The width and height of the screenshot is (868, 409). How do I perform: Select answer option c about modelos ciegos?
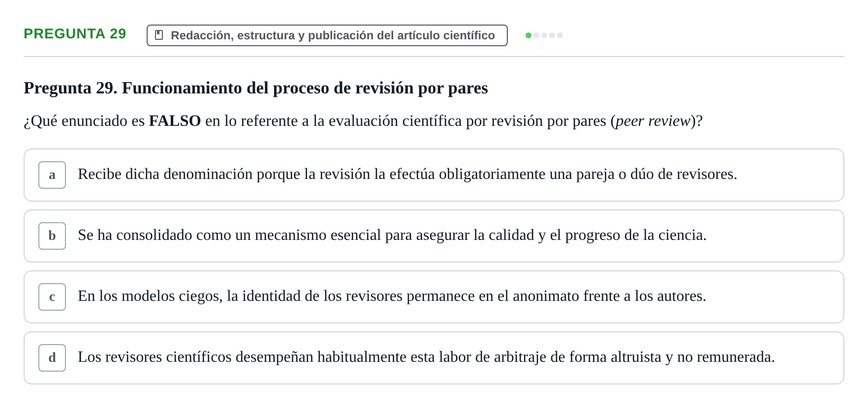tap(434, 297)
